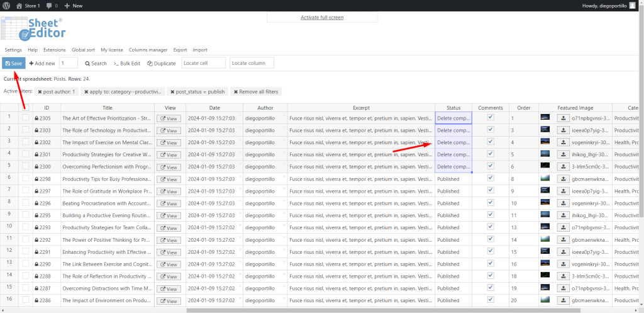Open the Export menu
Screen dimensions: 644x313
coord(180,50)
